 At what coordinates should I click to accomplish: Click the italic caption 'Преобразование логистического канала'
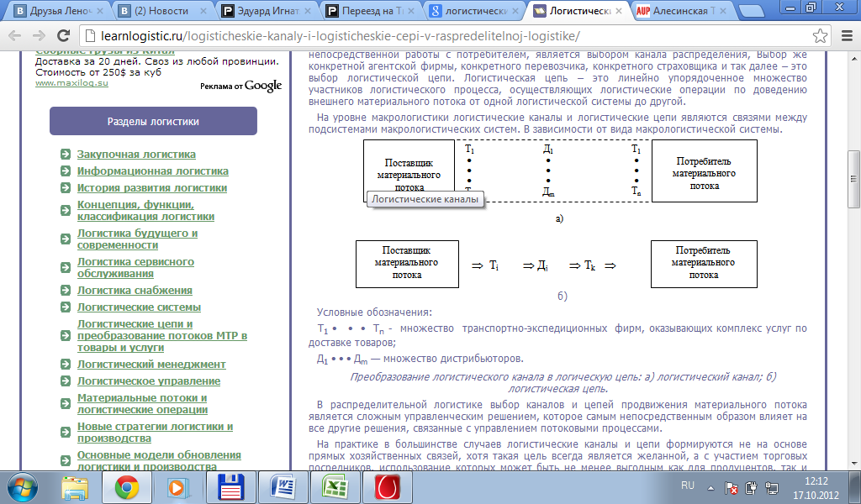click(x=563, y=383)
